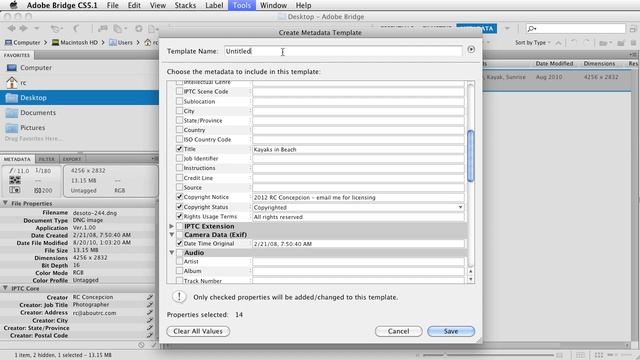Click Computer in the path bar
Image resolution: width=640 pixels, height=360 pixels.
pos(22,42)
